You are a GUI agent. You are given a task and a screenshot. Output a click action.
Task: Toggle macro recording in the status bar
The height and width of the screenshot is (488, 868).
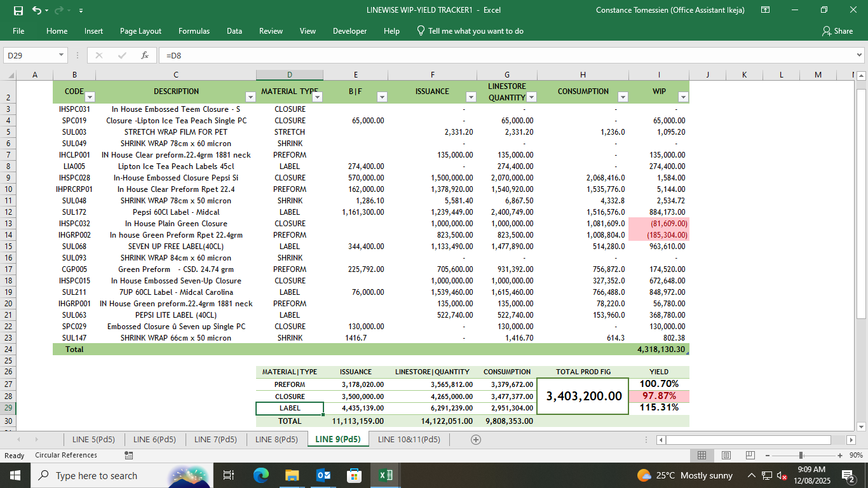click(129, 455)
